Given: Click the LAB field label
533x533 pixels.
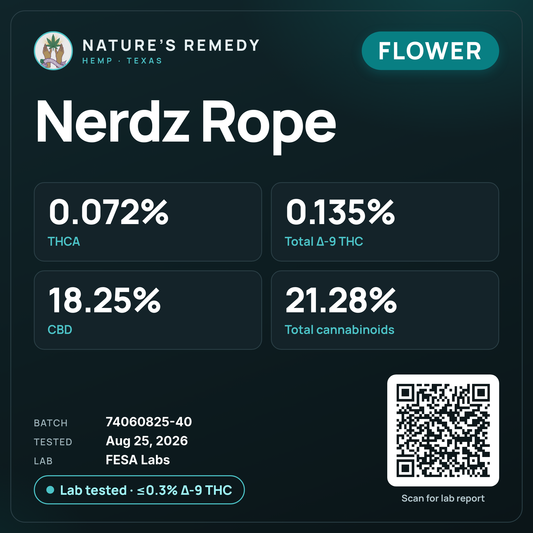Looking at the screenshot, I should (43, 461).
